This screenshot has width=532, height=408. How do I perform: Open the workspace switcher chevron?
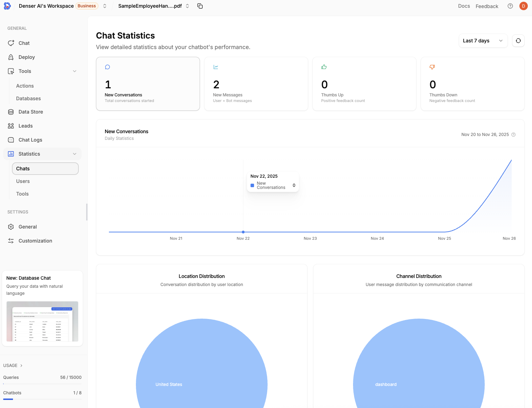coord(105,6)
